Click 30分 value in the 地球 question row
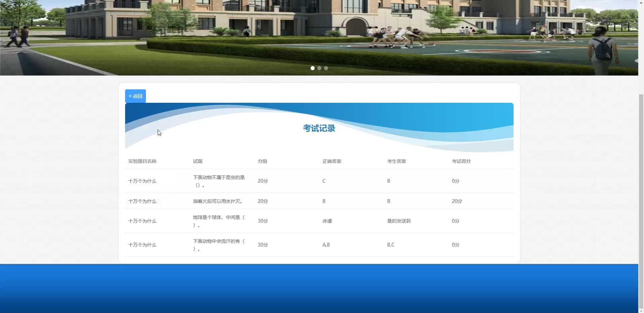This screenshot has height=313, width=644. [x=263, y=221]
